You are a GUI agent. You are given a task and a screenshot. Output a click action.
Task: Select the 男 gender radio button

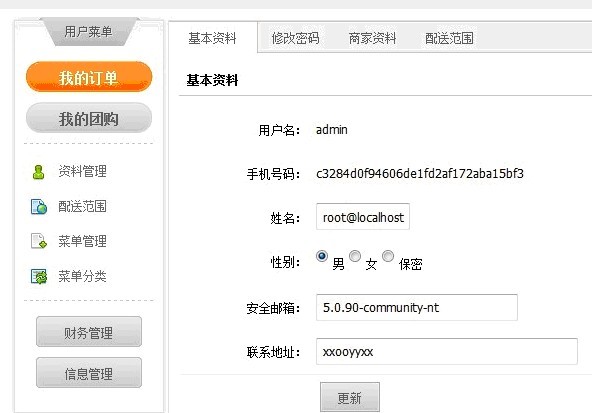(322, 256)
